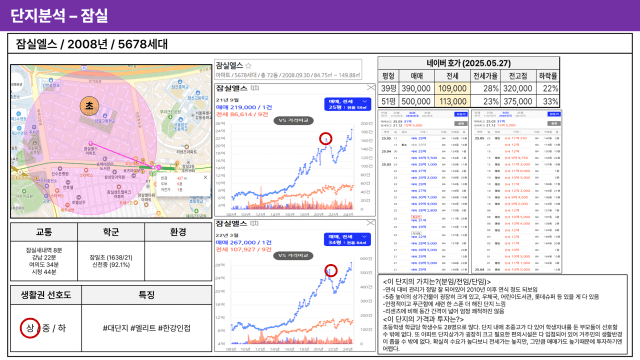The image size is (640, 360).
Task: Click the magenta endpoint marker near 잠실새내 station
Action: tap(159, 167)
